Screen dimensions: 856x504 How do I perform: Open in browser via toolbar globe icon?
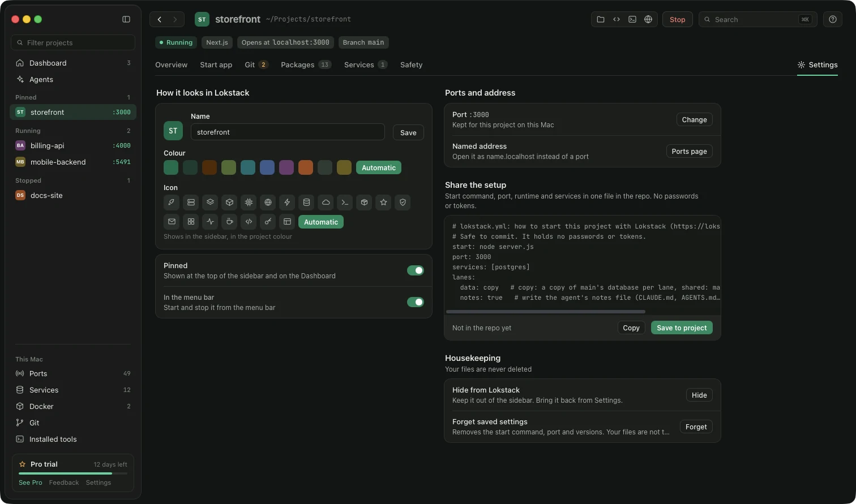click(648, 19)
